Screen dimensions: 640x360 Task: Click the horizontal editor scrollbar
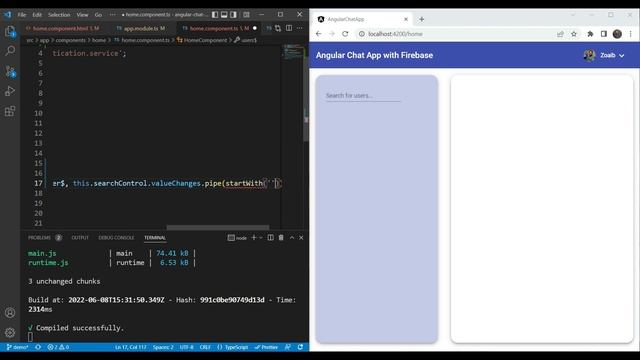(x=218, y=227)
